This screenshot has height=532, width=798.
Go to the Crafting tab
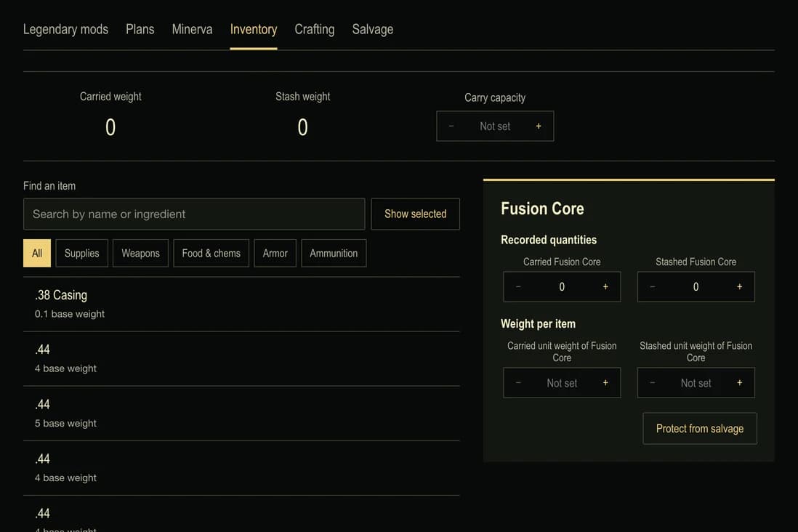(x=315, y=30)
